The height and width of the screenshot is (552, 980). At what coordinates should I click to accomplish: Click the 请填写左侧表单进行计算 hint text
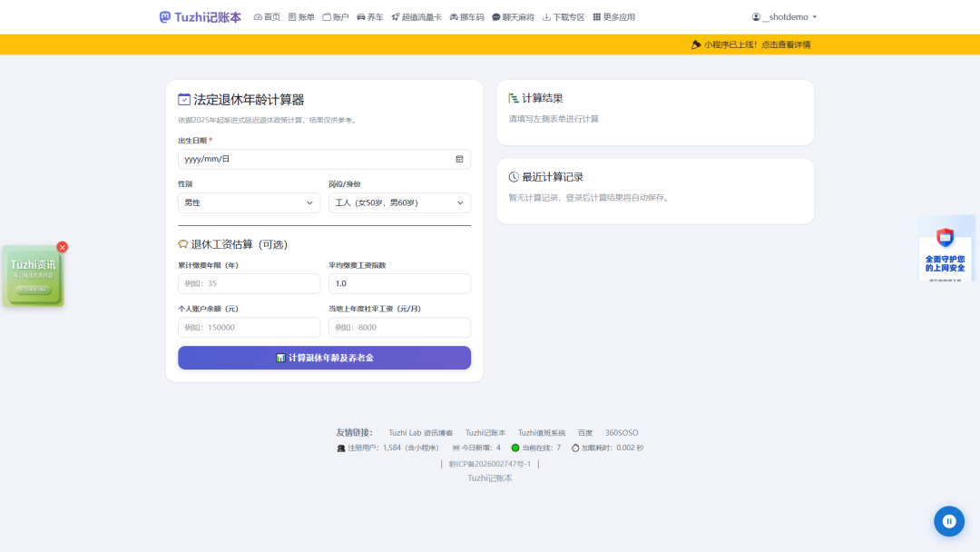click(554, 119)
